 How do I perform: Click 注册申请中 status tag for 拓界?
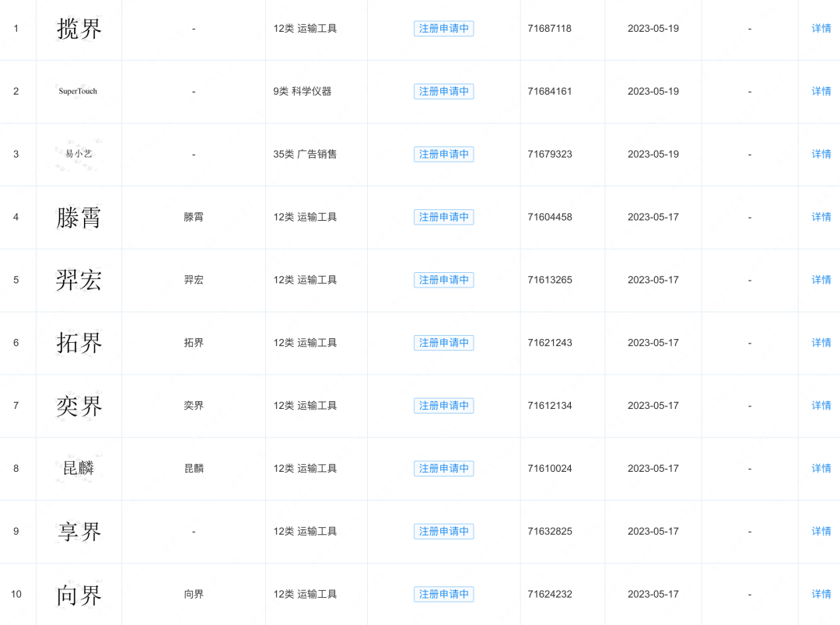(x=443, y=343)
